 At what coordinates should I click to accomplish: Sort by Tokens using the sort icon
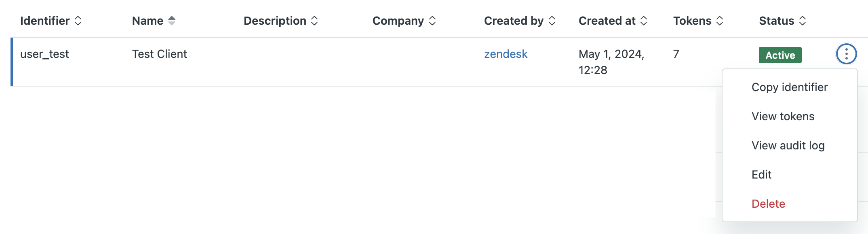(x=720, y=21)
